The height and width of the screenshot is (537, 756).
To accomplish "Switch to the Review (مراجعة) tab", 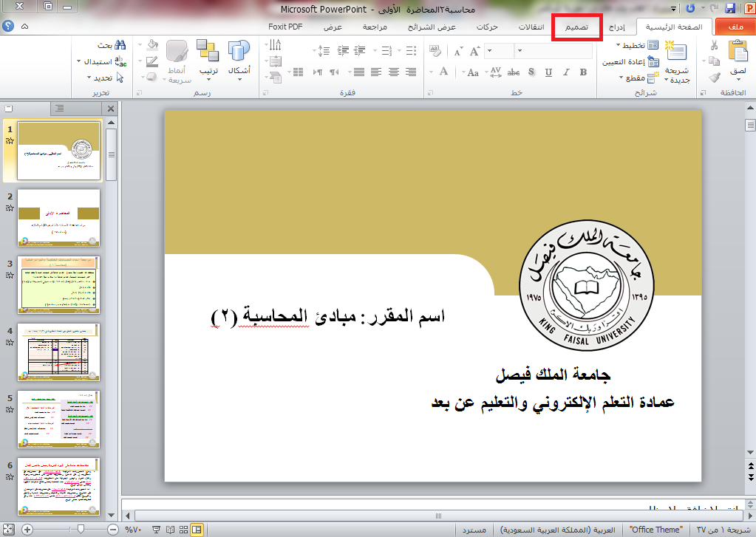I will 375,27.
